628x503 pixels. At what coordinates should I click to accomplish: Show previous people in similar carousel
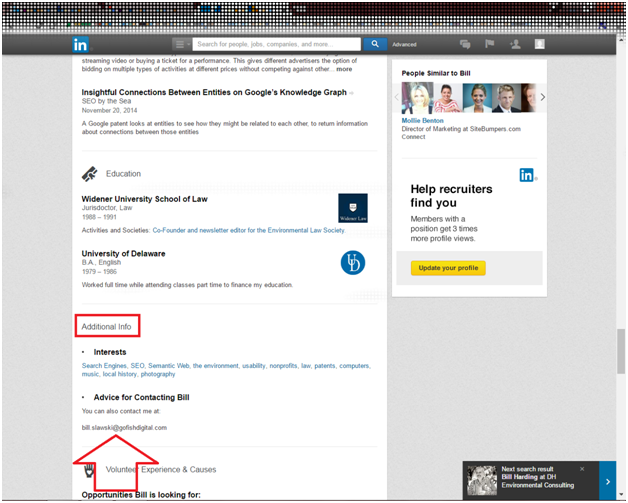coord(397,97)
